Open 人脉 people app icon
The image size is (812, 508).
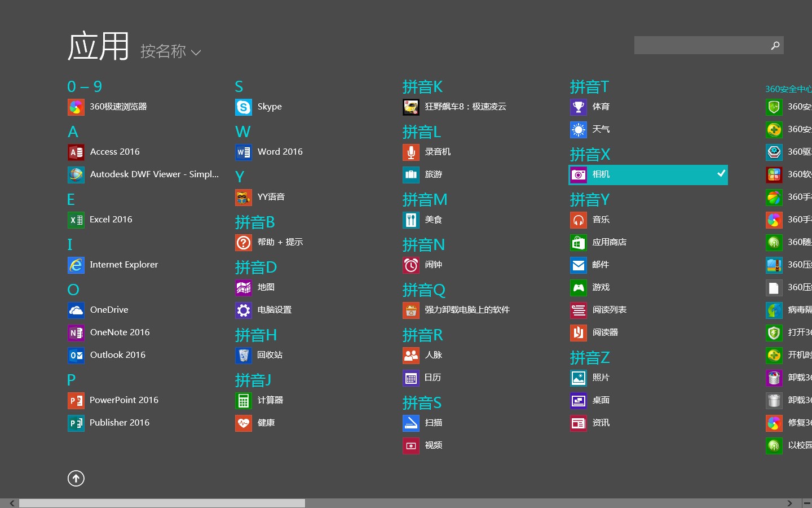411,355
